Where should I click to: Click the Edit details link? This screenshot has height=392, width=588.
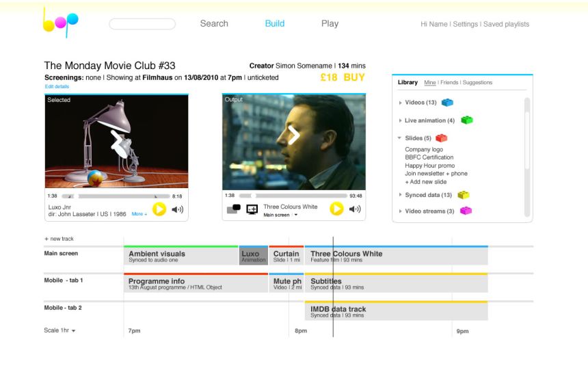tap(57, 87)
